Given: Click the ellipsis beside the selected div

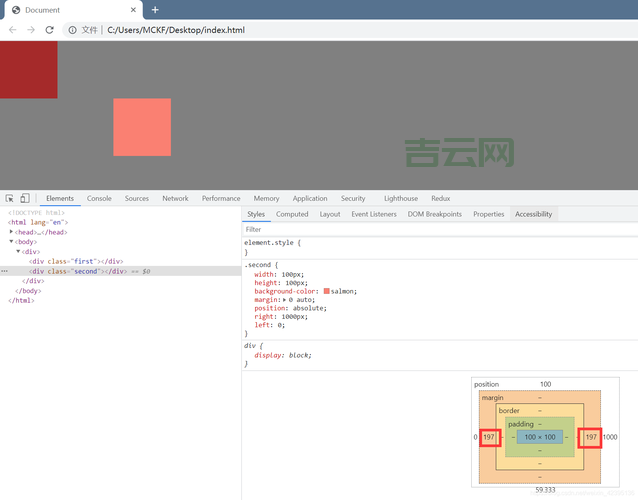Looking at the screenshot, I should [5, 271].
